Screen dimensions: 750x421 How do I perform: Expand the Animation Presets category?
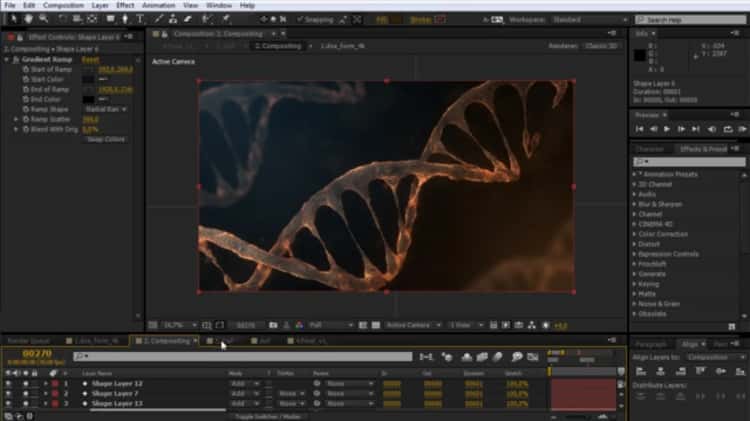point(634,175)
